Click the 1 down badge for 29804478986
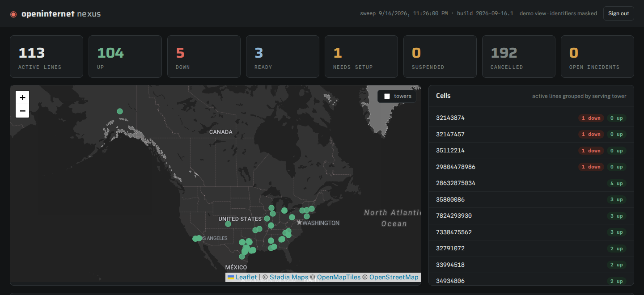Viewport: 644px width, 295px height. click(x=591, y=167)
